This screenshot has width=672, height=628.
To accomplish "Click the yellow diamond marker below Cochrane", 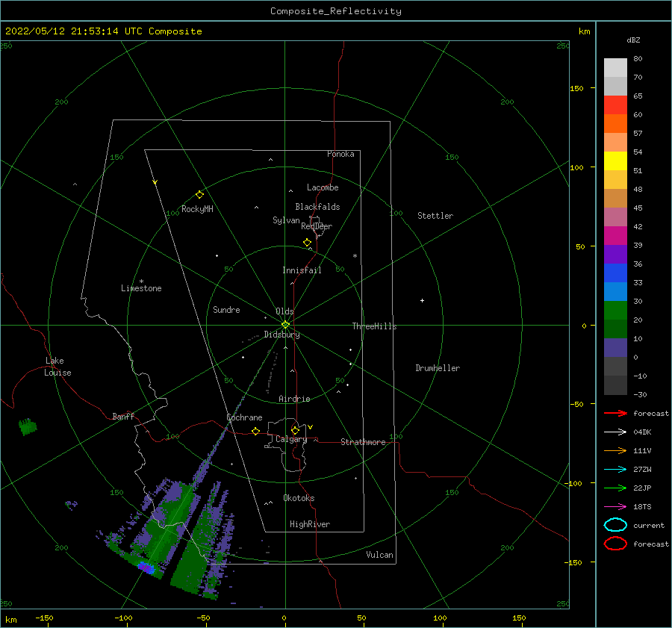I will tap(256, 432).
